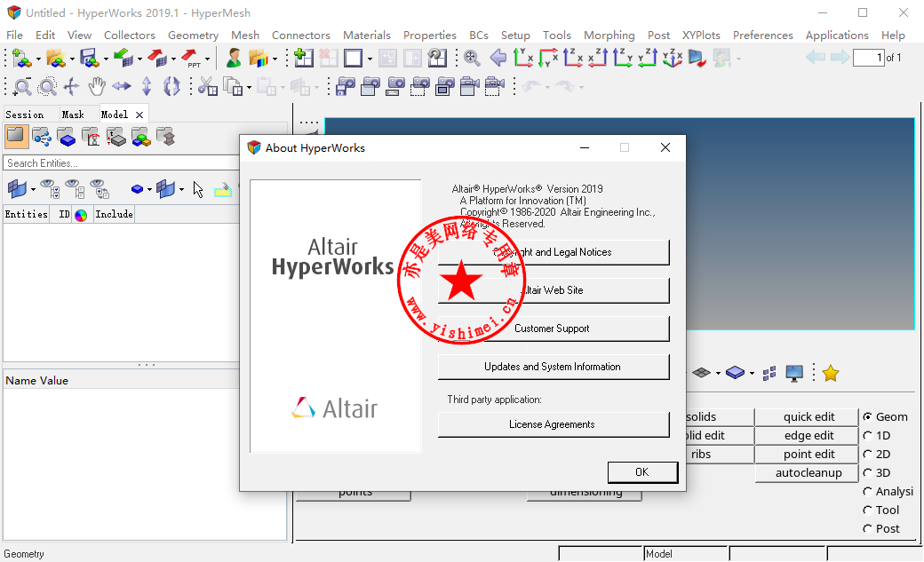The image size is (924, 562).
Task: Expand the Open Model dropdown arrow
Action: point(72,59)
